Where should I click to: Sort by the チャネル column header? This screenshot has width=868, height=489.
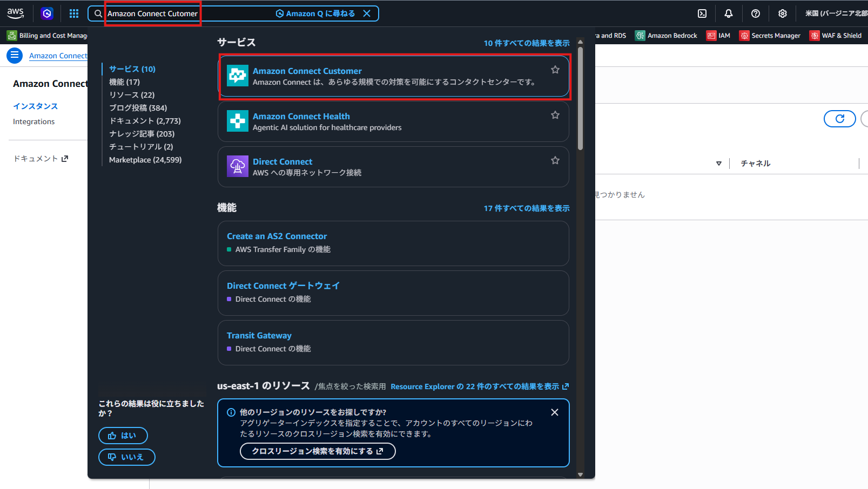coord(756,164)
